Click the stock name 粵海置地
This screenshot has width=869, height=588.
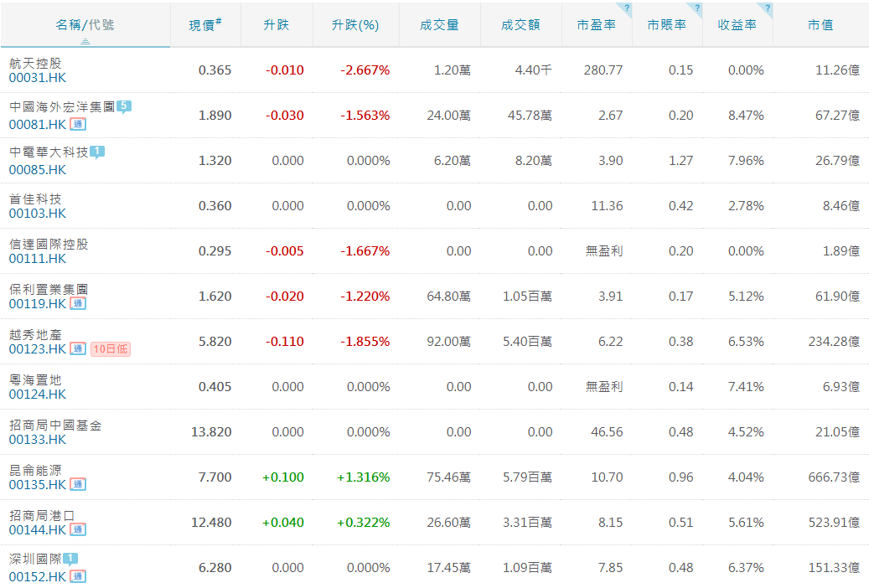[x=35, y=380]
